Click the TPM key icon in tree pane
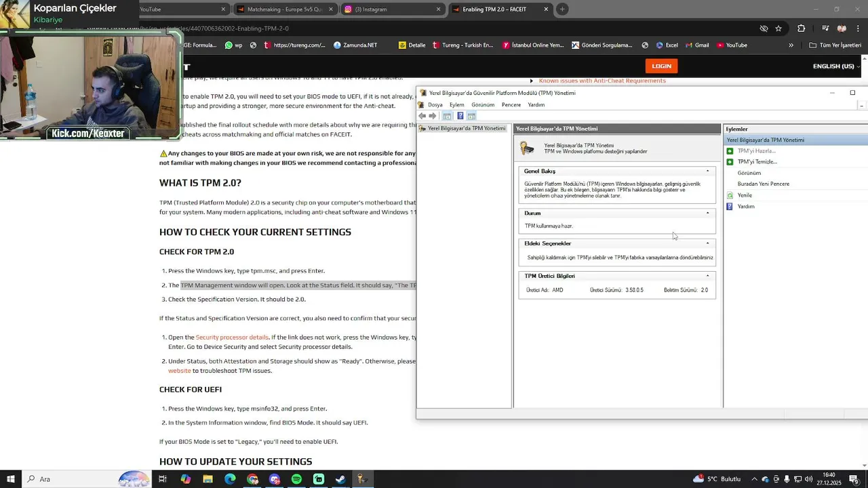This screenshot has height=488, width=868. (x=422, y=128)
